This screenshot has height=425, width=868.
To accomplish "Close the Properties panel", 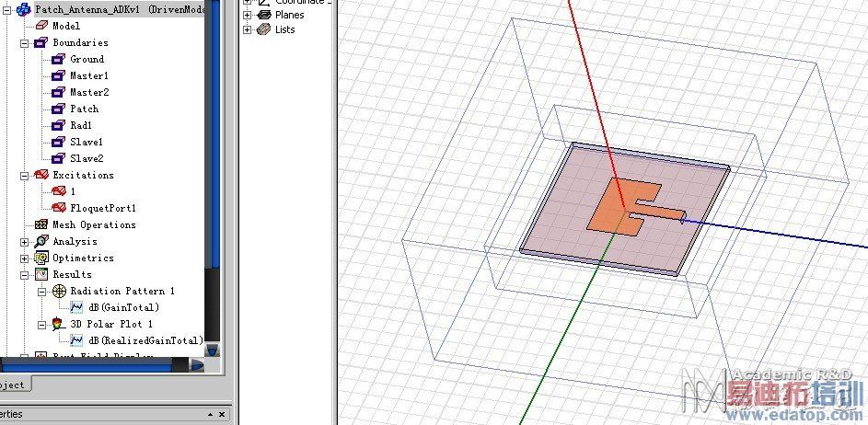I will tap(222, 414).
